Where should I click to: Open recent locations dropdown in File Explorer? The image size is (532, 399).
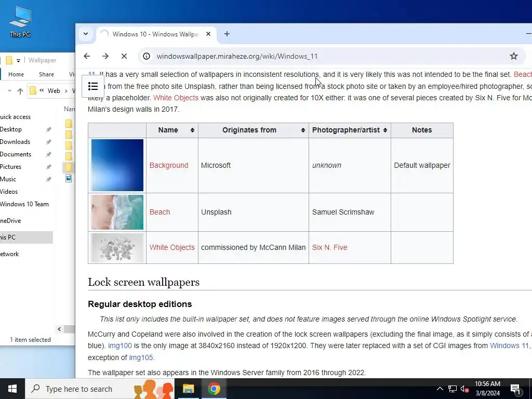[9, 91]
